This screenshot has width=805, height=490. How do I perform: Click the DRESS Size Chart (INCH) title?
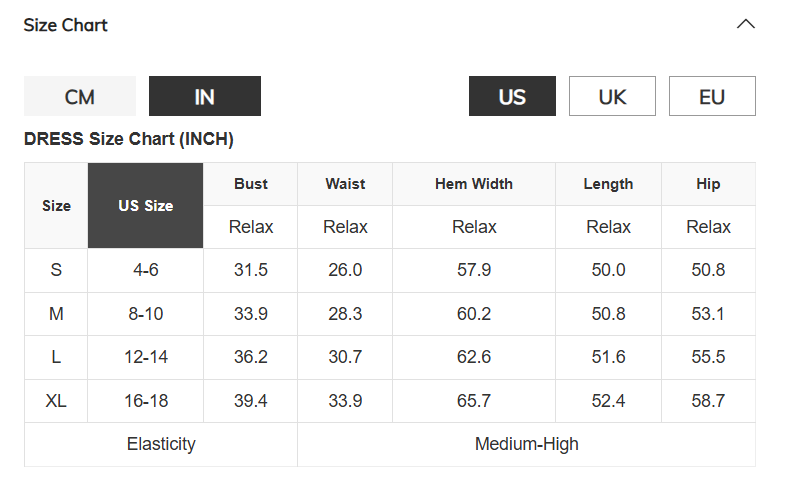(x=129, y=139)
